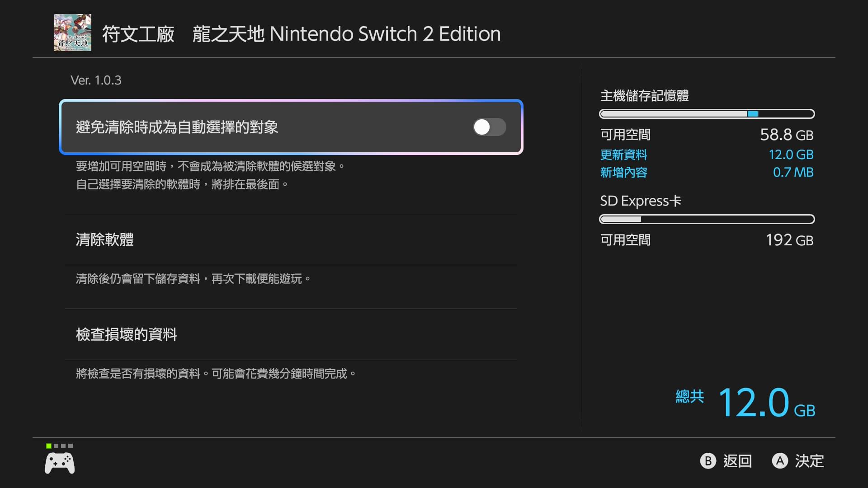The height and width of the screenshot is (488, 868).
Task: Click the SD Express卡 storage bar
Action: 707,219
